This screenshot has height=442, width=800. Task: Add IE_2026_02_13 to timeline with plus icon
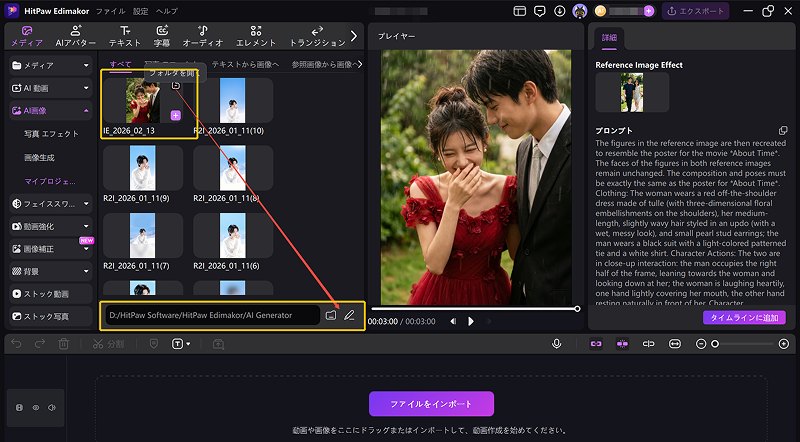tap(176, 115)
